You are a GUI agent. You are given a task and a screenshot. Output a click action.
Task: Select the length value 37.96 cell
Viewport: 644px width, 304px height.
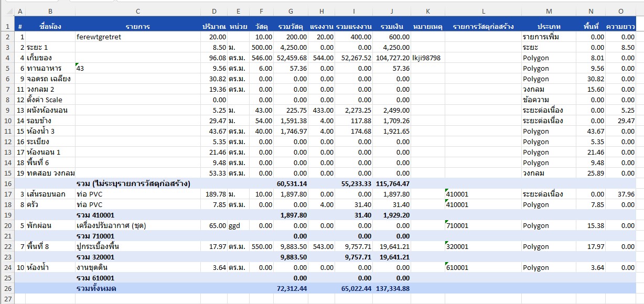pos(621,194)
